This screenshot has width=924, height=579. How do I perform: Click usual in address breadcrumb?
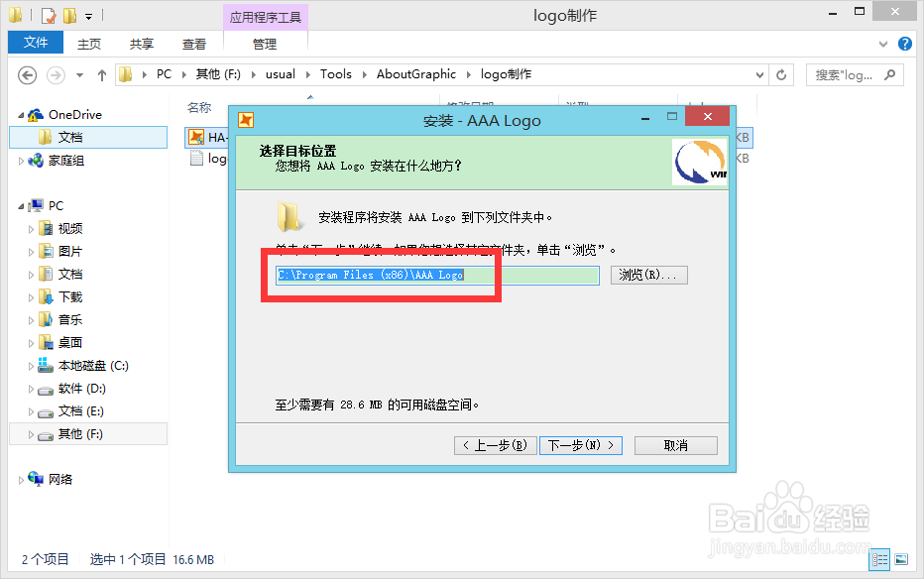tap(281, 74)
